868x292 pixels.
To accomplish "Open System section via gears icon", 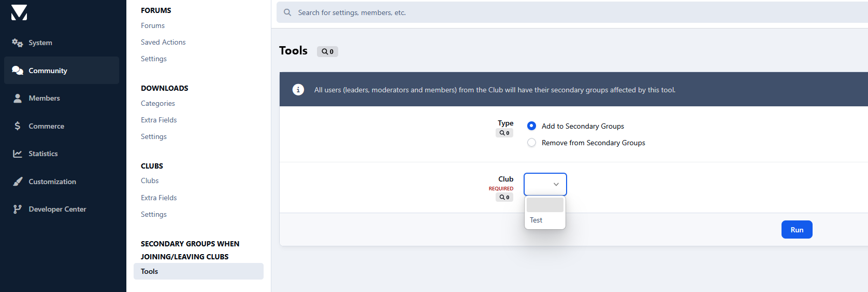I will 17,43.
